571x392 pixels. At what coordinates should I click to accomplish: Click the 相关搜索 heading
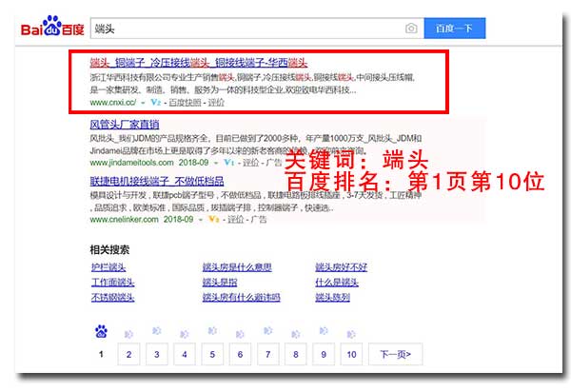point(109,249)
